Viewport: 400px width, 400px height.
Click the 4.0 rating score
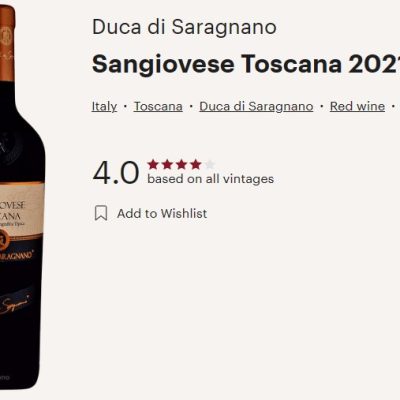pos(116,173)
